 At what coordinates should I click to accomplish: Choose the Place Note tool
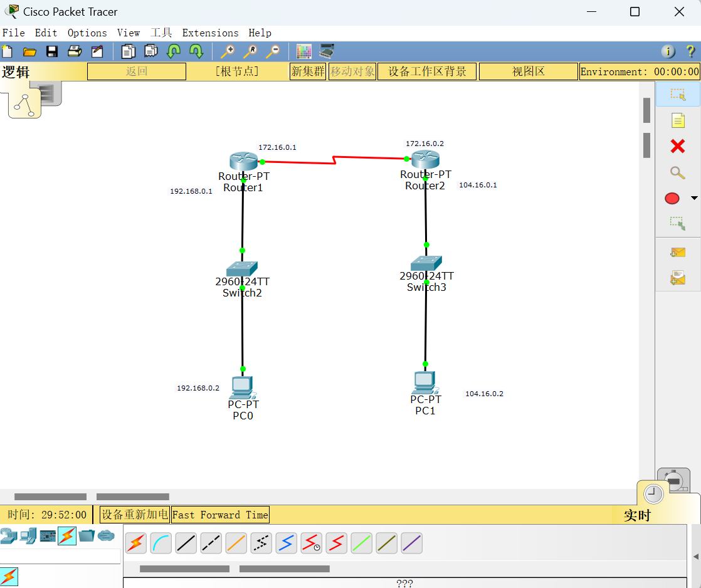click(678, 120)
